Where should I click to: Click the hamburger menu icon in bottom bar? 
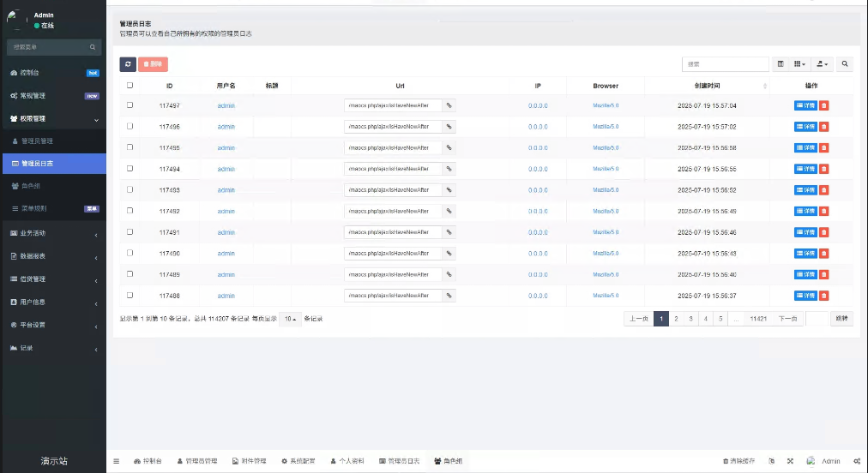pyautogui.click(x=117, y=461)
